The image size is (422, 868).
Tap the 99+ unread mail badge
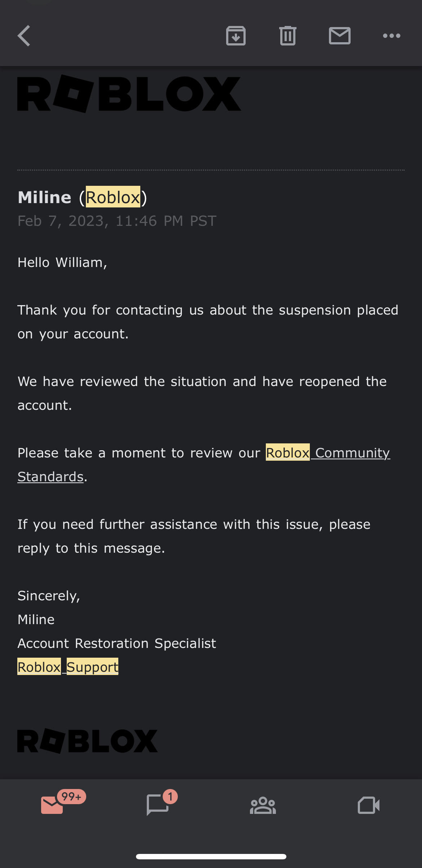(71, 797)
